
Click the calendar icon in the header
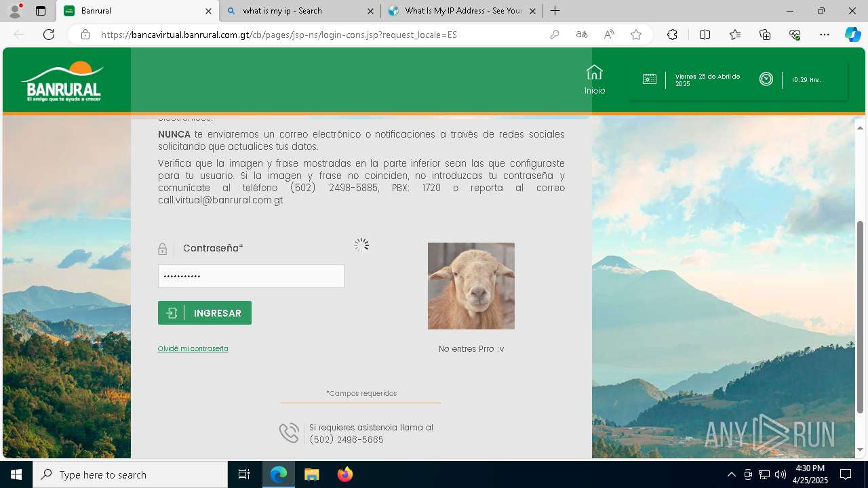pos(650,79)
